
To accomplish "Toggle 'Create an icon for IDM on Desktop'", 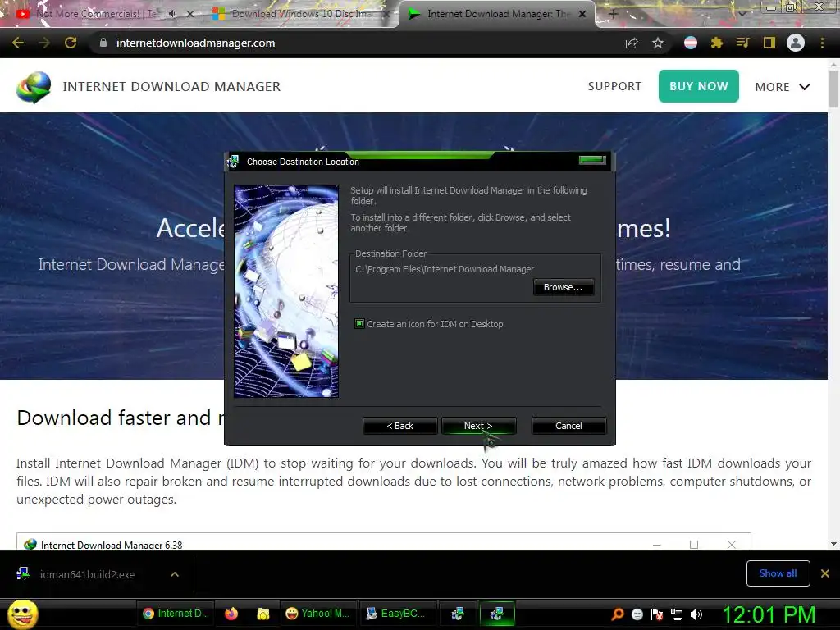I will [359, 323].
